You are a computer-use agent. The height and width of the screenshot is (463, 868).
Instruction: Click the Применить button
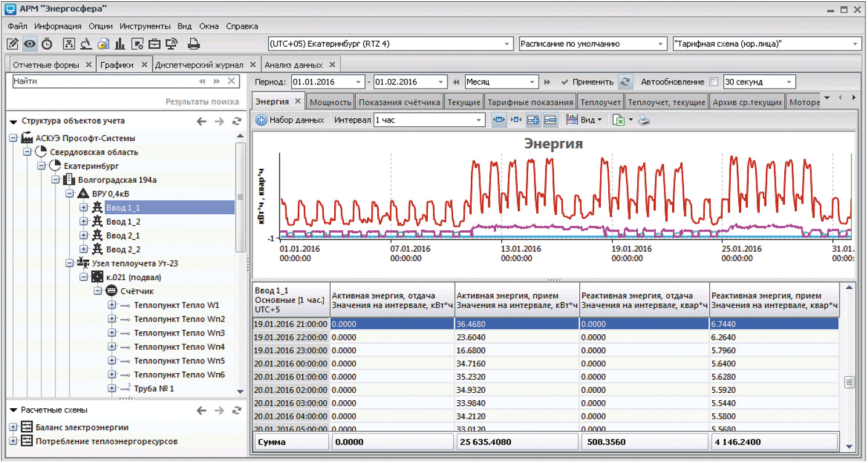587,82
